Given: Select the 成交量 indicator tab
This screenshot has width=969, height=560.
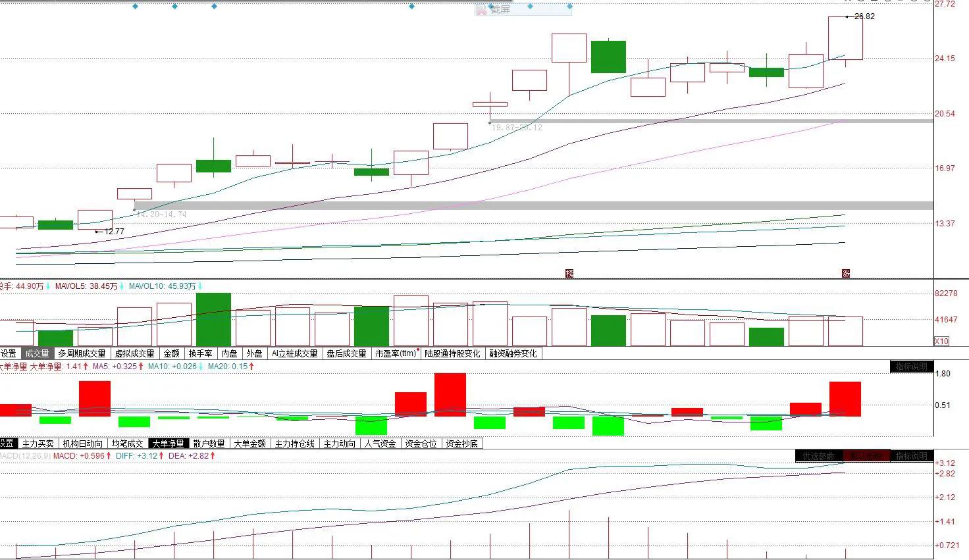Looking at the screenshot, I should (x=36, y=353).
